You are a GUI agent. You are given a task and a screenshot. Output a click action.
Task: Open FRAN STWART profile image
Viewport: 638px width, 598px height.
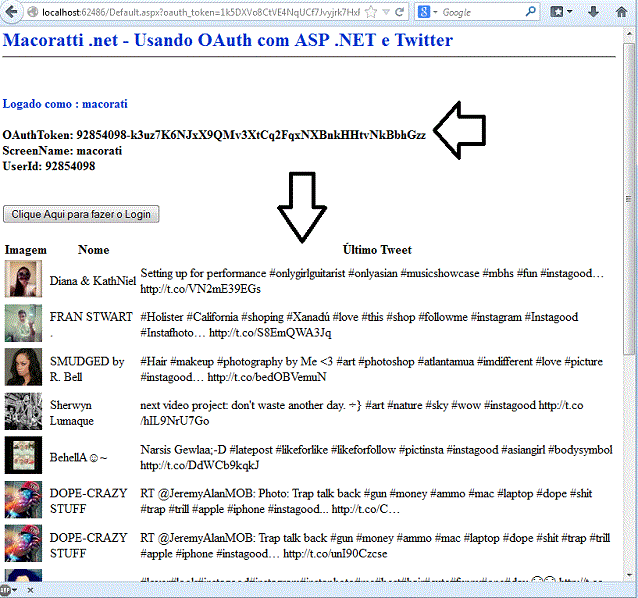[x=23, y=323]
